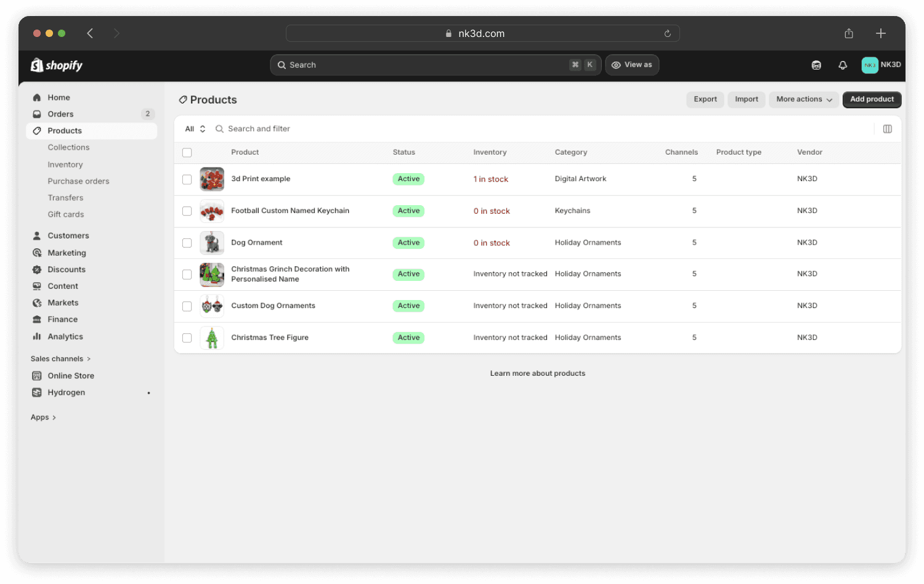Viewport: 924px width, 584px height.
Task: Click the Content icon in sidebar
Action: coord(37,286)
